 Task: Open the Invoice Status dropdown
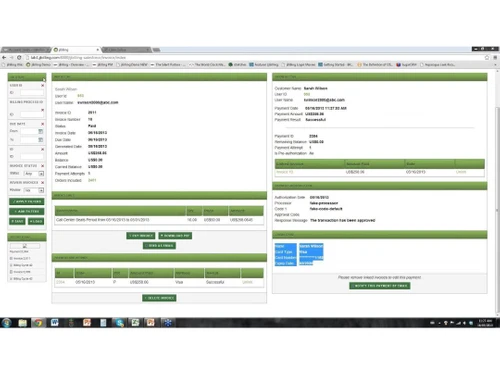(33, 174)
